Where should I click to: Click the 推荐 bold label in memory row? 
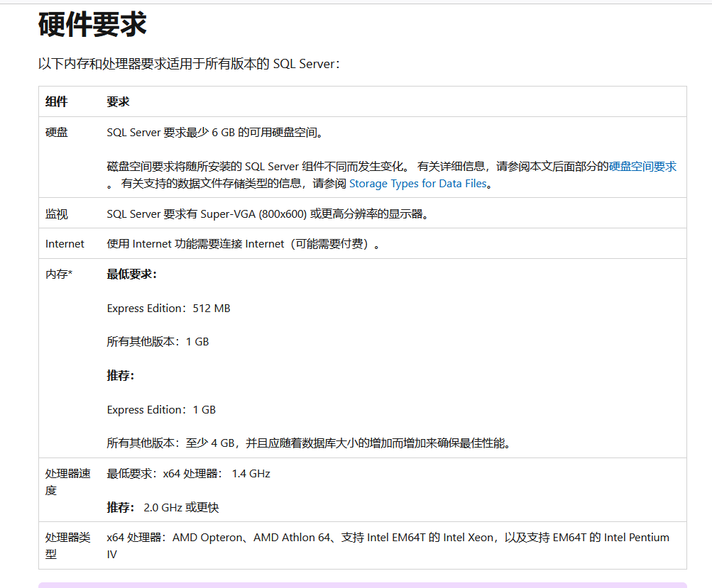point(121,376)
